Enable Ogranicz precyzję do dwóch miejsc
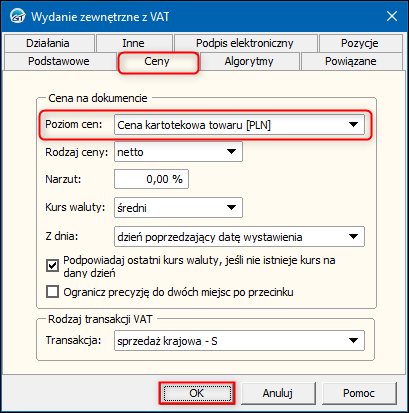This screenshot has width=409, height=413. pos(52,292)
